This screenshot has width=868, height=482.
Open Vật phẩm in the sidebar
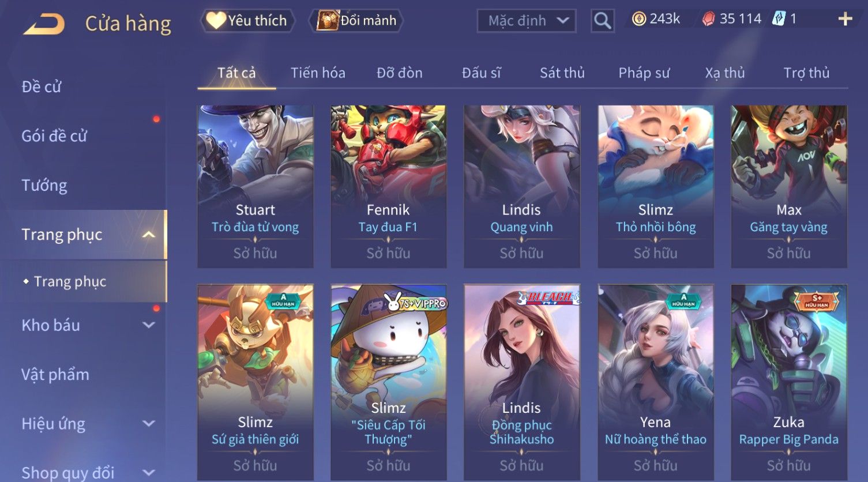pos(55,374)
